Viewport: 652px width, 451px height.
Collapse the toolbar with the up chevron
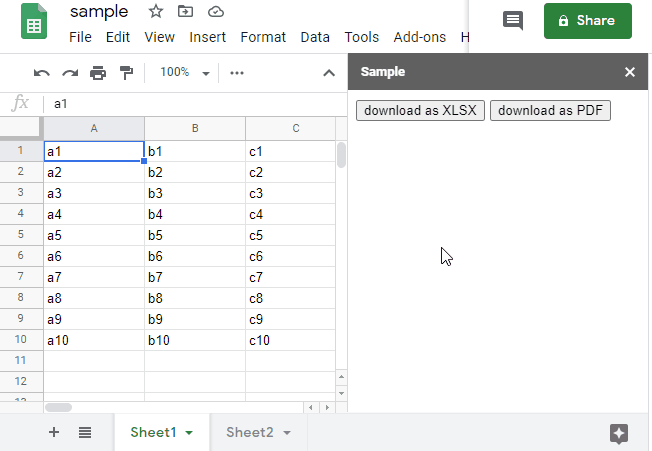[329, 74]
